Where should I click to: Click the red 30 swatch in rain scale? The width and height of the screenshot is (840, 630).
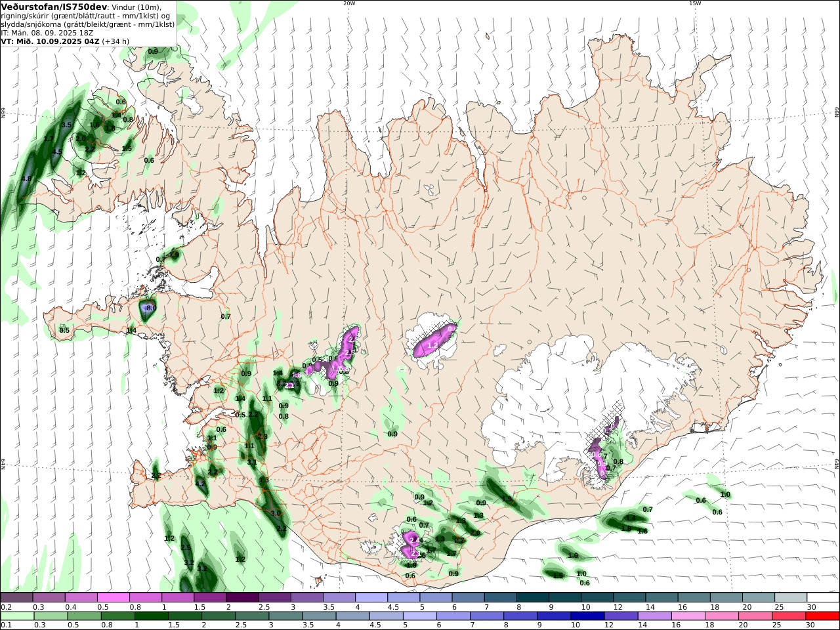click(824, 616)
